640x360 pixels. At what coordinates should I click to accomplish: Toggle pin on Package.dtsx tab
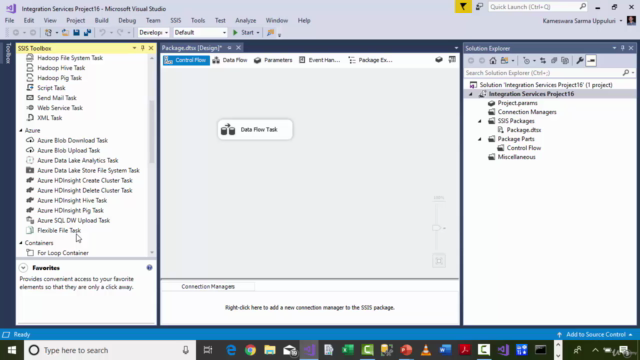pos(229,48)
